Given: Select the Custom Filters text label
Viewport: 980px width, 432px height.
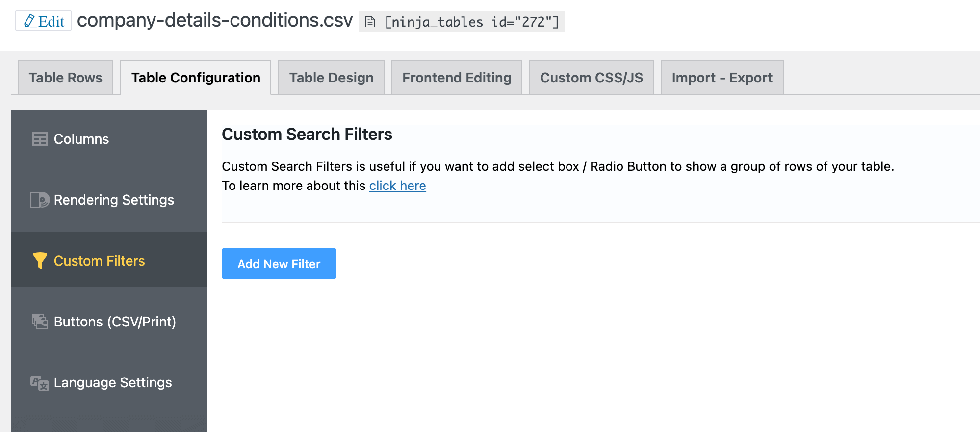Looking at the screenshot, I should coord(100,261).
